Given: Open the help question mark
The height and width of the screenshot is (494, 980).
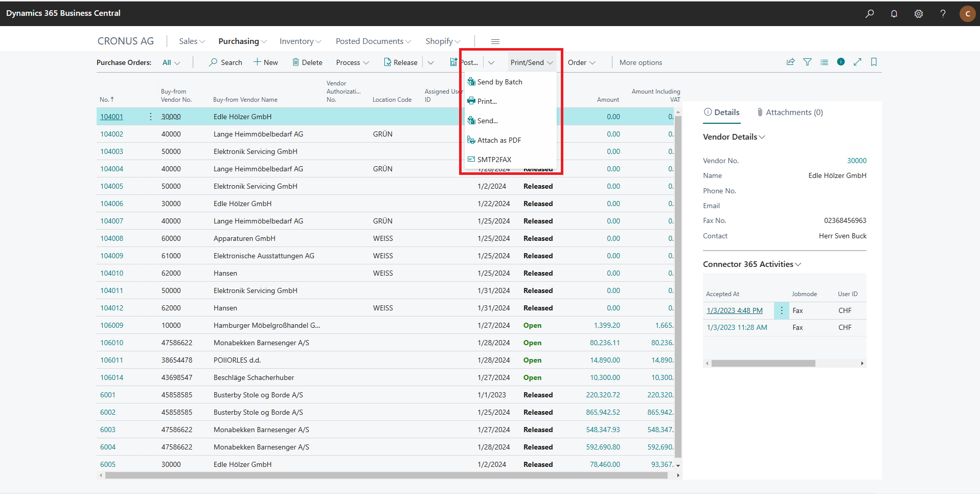Looking at the screenshot, I should click(943, 14).
